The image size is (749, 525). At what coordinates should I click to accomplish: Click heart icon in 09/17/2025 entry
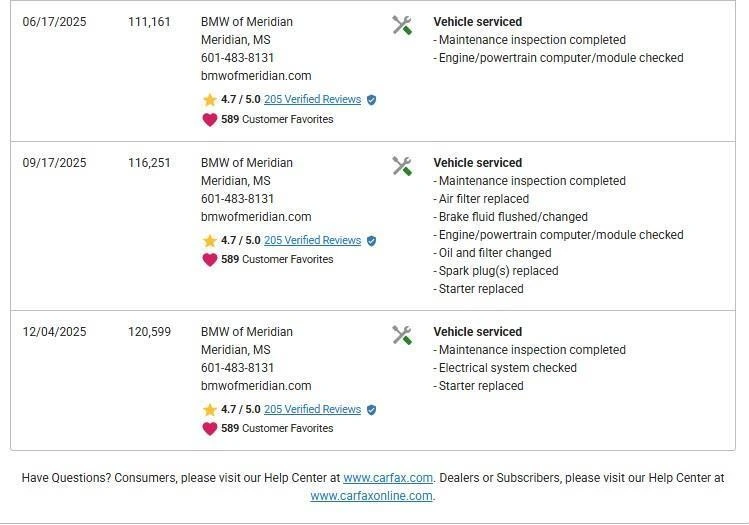click(210, 259)
